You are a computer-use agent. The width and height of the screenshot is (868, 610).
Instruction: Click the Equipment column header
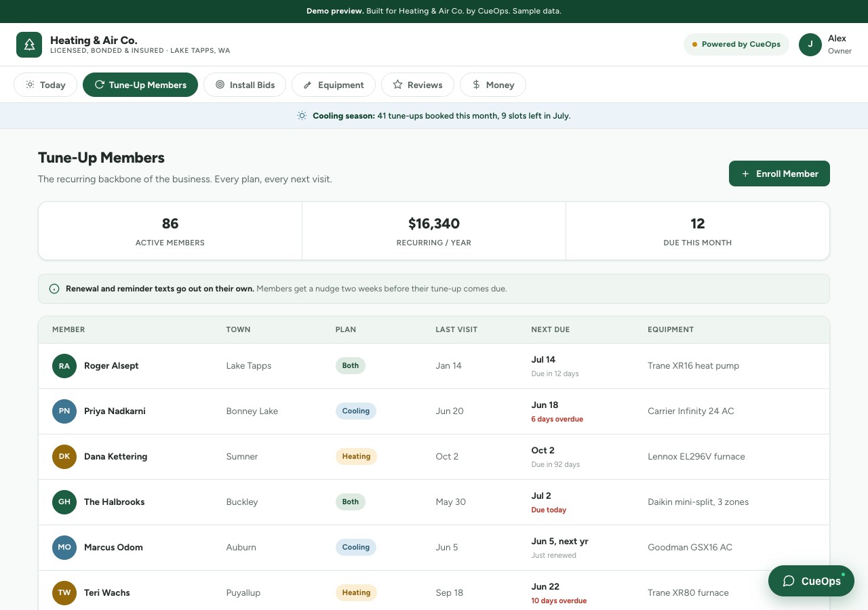[x=671, y=329]
